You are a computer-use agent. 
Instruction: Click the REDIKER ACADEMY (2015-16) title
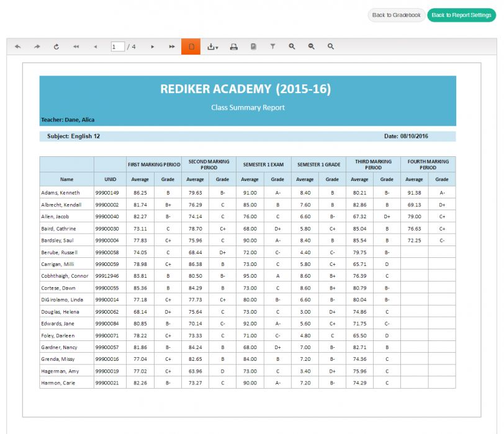[246, 89]
